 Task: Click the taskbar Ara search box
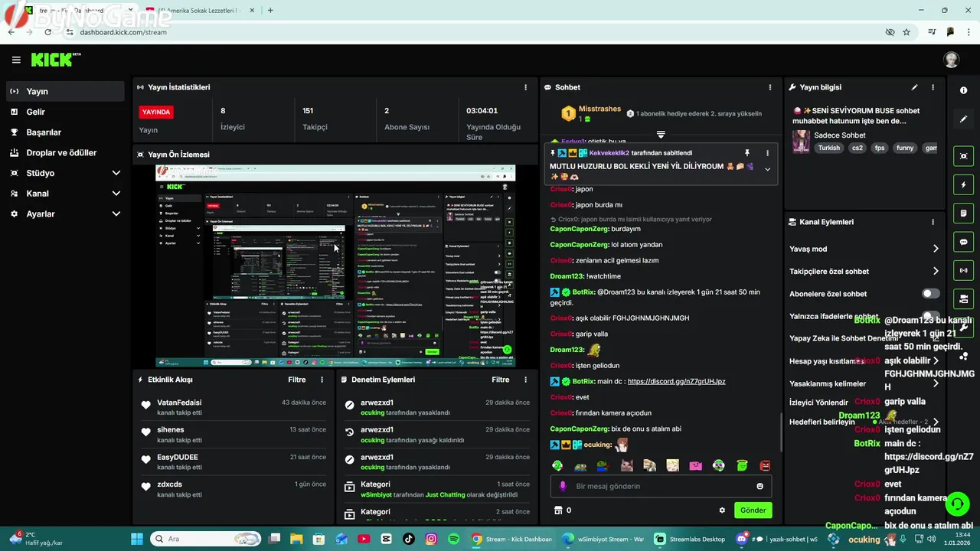(205, 539)
